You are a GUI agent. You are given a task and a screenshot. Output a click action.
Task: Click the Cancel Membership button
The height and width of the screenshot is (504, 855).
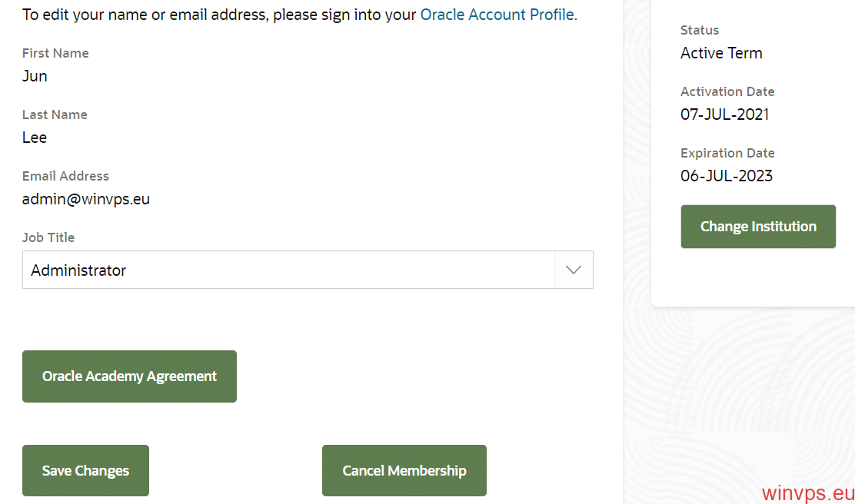[404, 471]
